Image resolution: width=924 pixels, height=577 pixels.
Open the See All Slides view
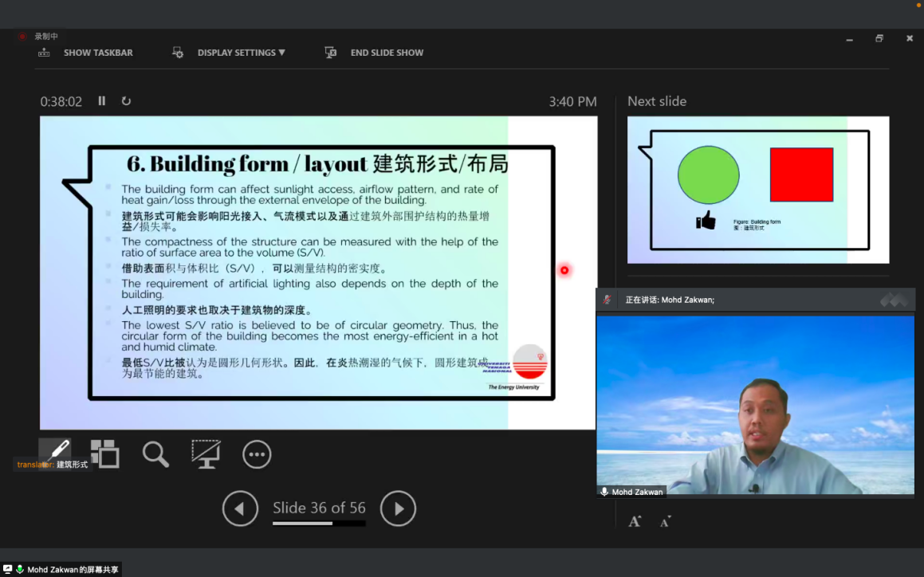click(104, 453)
